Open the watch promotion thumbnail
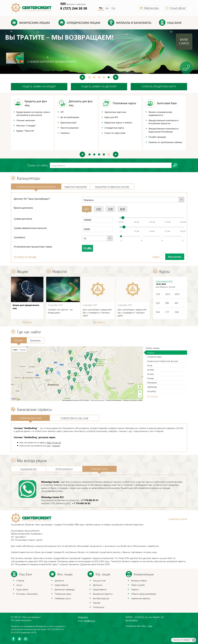The height and width of the screenshot is (644, 198). click(27, 289)
